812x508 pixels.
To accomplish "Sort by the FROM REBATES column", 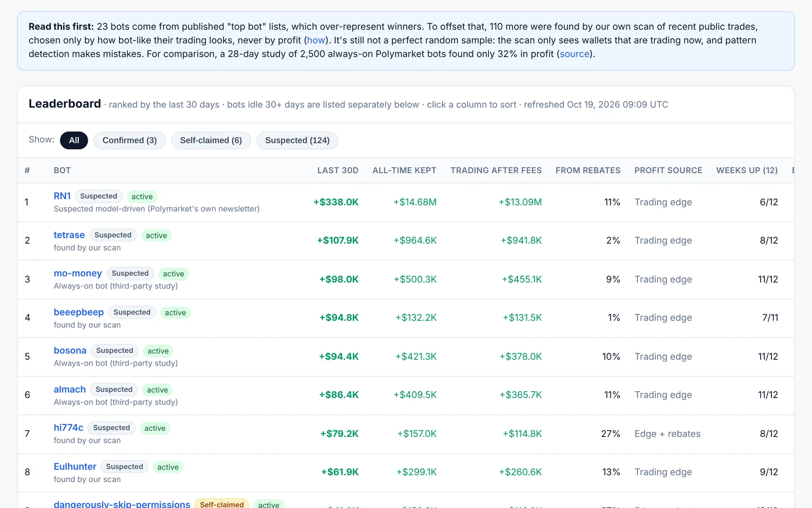I will 588,171.
